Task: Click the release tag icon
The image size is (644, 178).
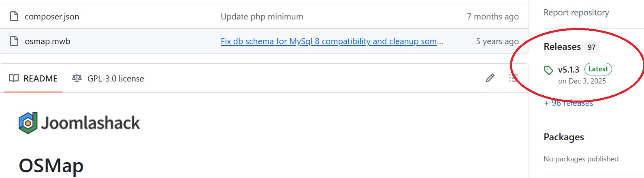Action: [548, 70]
